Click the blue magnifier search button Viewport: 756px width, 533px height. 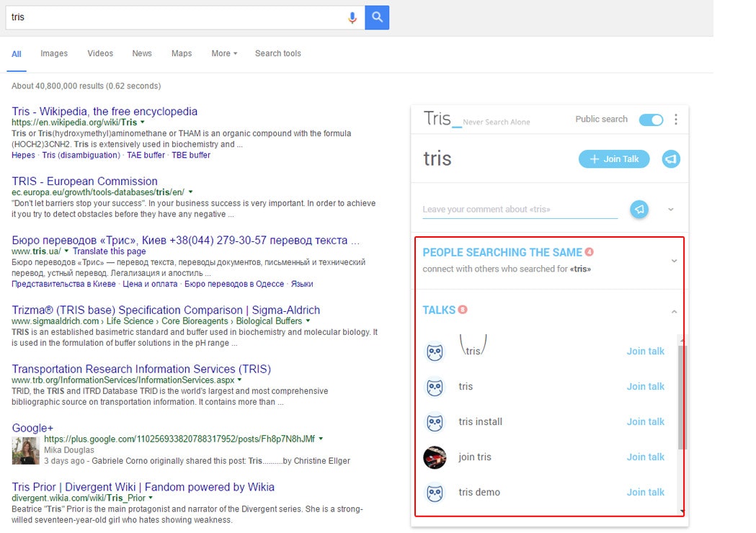click(x=377, y=17)
